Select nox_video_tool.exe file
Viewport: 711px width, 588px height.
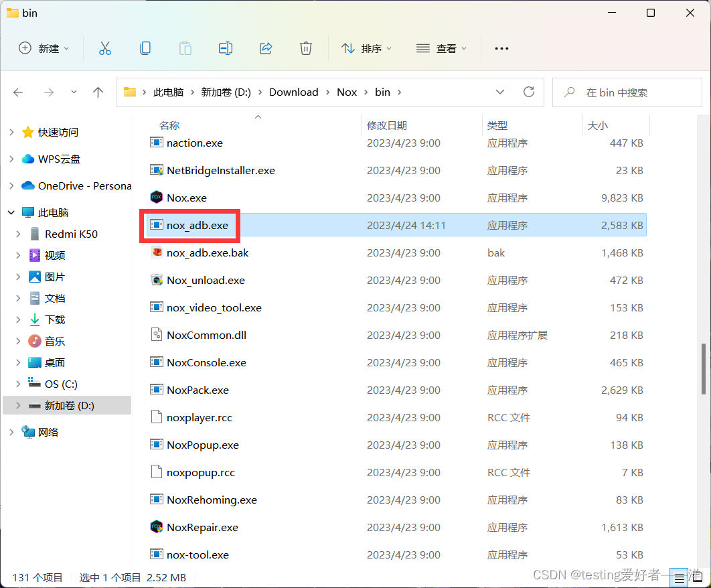pyautogui.click(x=397, y=307)
